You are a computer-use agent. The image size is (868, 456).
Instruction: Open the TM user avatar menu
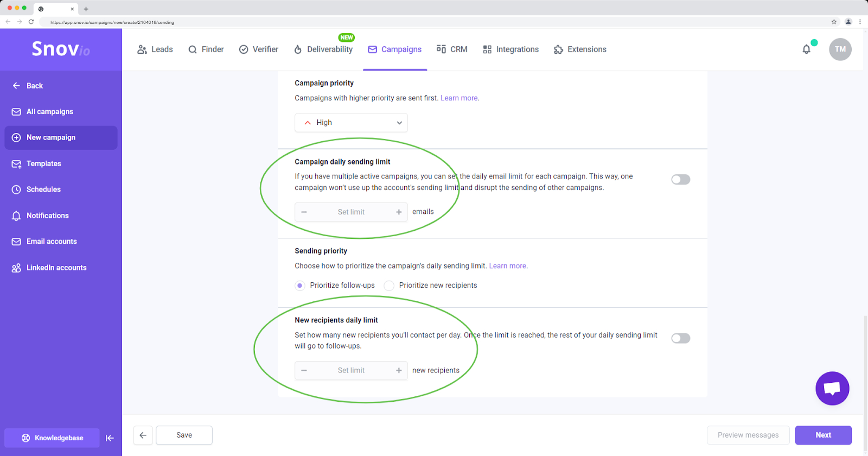pos(840,49)
